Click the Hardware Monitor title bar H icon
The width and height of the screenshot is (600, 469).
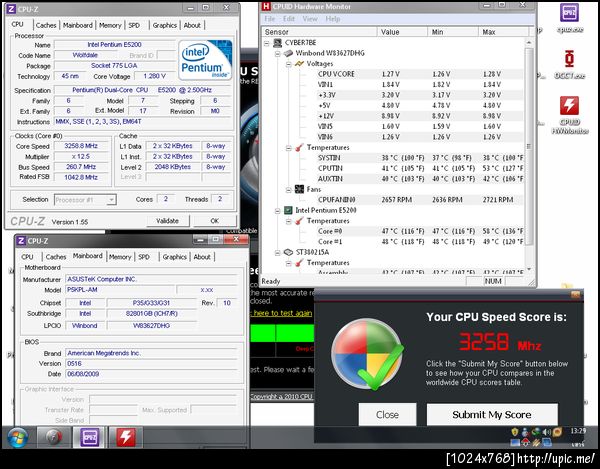(266, 7)
